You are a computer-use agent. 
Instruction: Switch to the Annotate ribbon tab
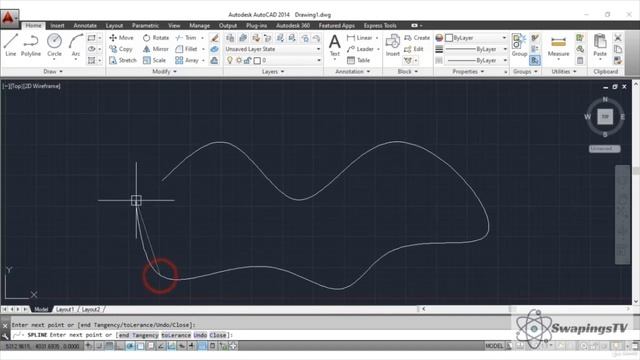pyautogui.click(x=85, y=25)
